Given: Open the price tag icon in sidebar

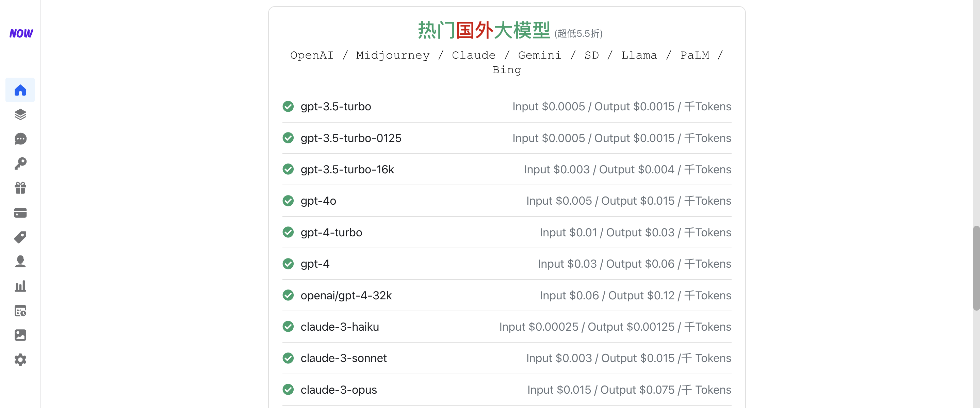Looking at the screenshot, I should [x=20, y=237].
